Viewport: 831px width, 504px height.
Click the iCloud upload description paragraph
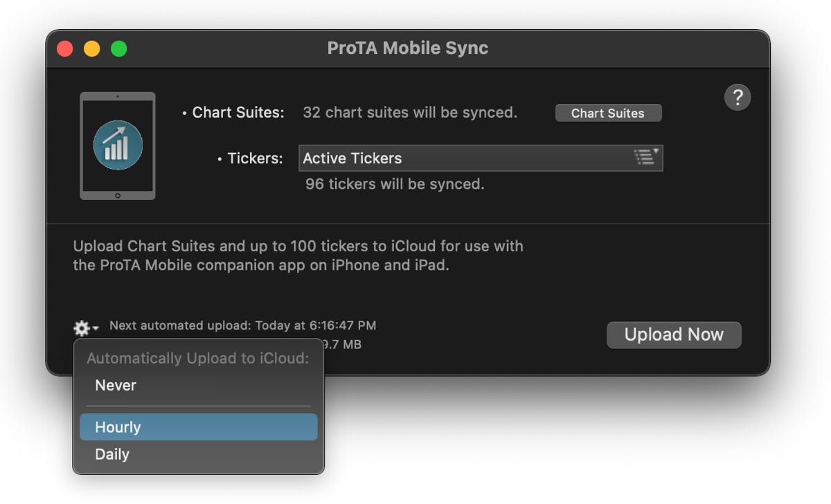tap(298, 255)
